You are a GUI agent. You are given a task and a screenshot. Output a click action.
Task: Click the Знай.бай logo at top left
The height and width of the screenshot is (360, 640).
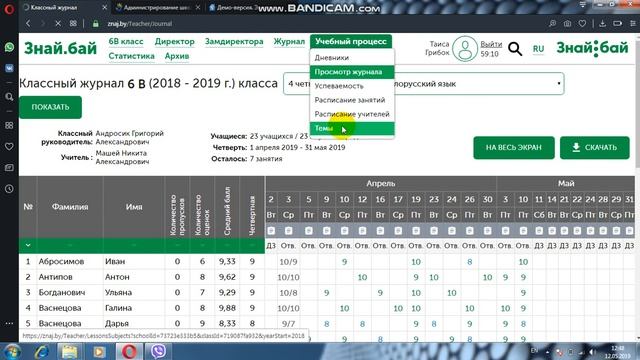coord(60,48)
